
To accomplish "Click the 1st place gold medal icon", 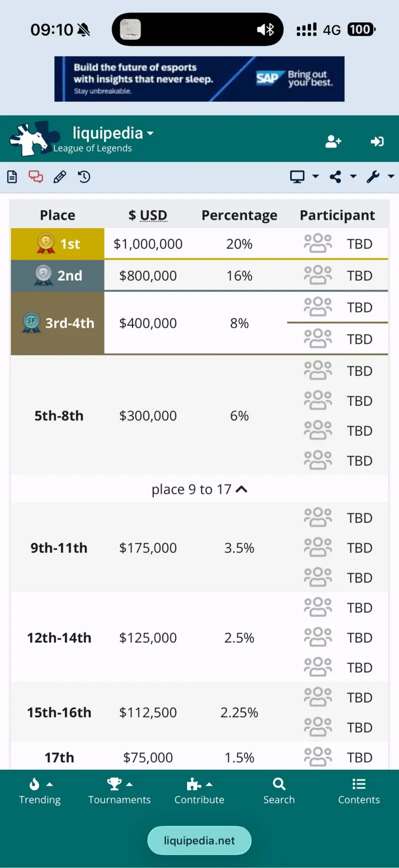I will (46, 244).
